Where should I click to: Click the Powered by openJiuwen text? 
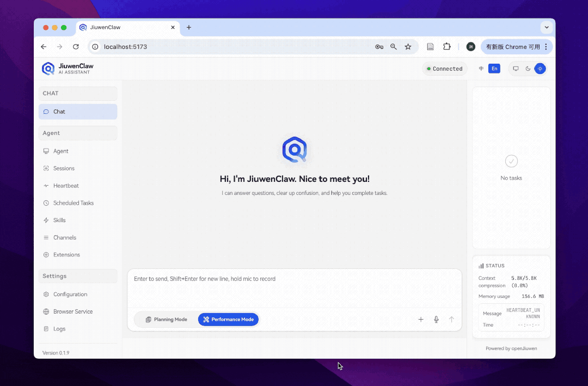tap(511, 348)
